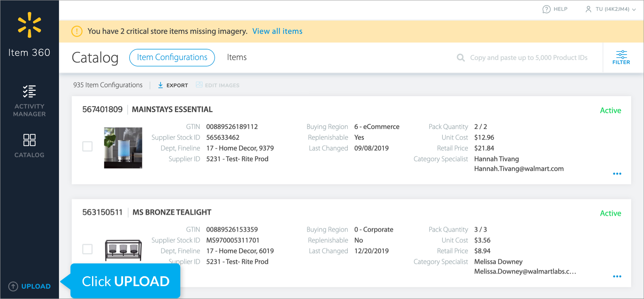The width and height of the screenshot is (644, 299).
Task: Click the Product IDs search field
Action: [x=529, y=58]
